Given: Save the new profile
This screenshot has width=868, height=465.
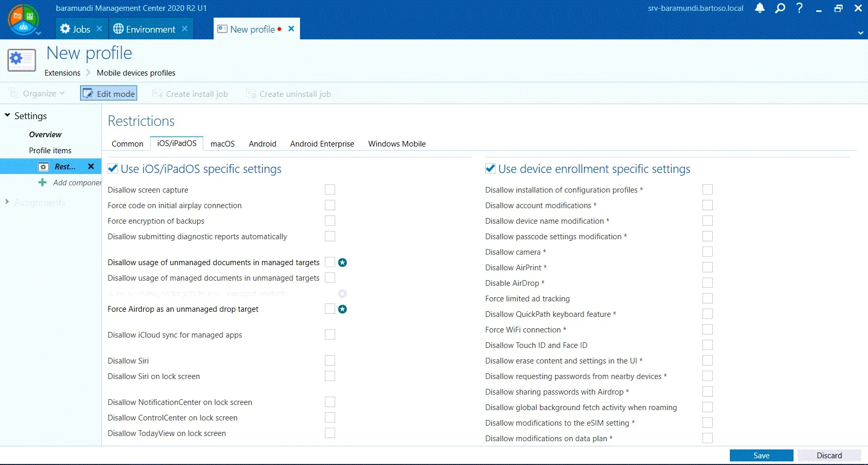Looking at the screenshot, I should [x=761, y=456].
